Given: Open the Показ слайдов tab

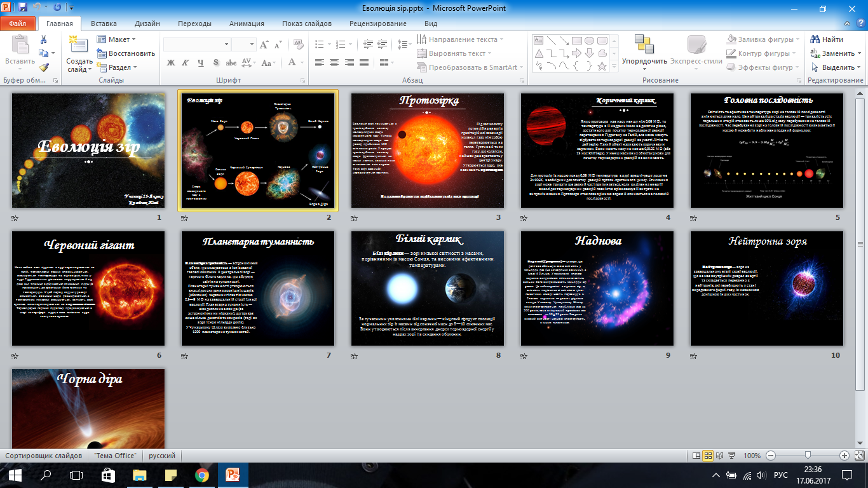Looking at the screenshot, I should [x=307, y=24].
